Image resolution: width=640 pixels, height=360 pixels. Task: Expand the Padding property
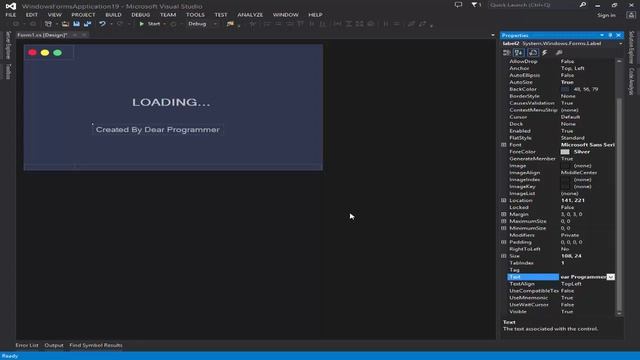[504, 242]
